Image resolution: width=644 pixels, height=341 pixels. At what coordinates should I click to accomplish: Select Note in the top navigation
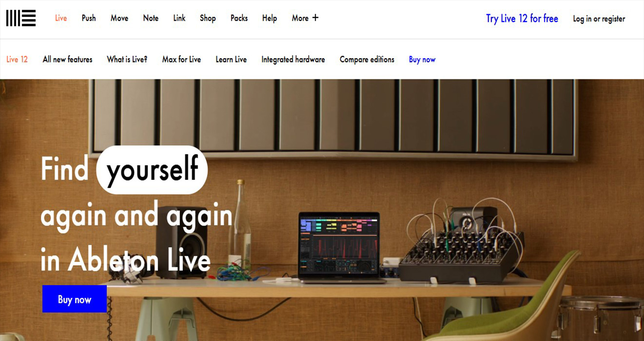coord(151,18)
